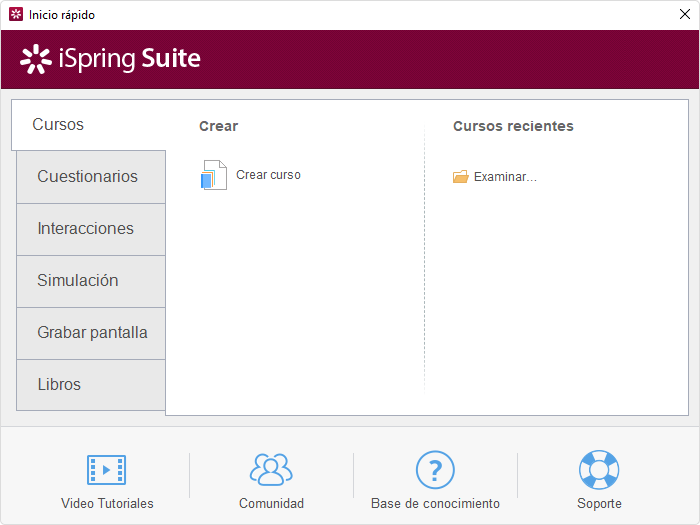Switch to the Libros tab
Viewport: 700px width, 525px height.
point(91,385)
